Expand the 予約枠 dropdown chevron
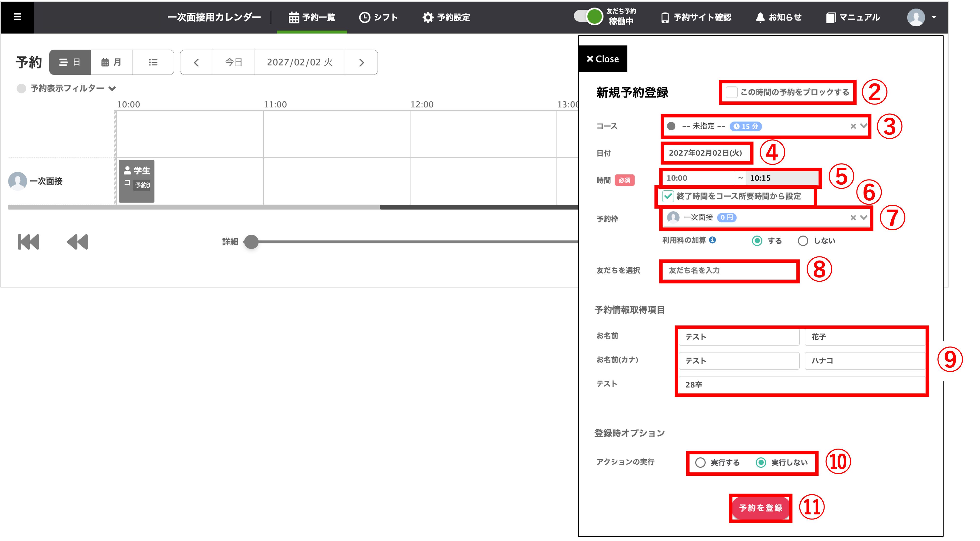980x541 pixels. (864, 218)
